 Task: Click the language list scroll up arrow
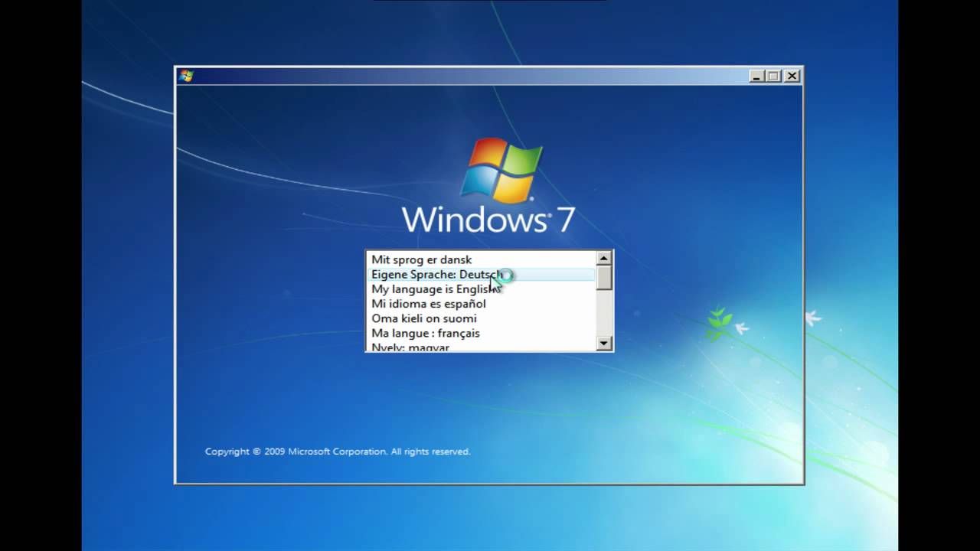click(x=605, y=259)
